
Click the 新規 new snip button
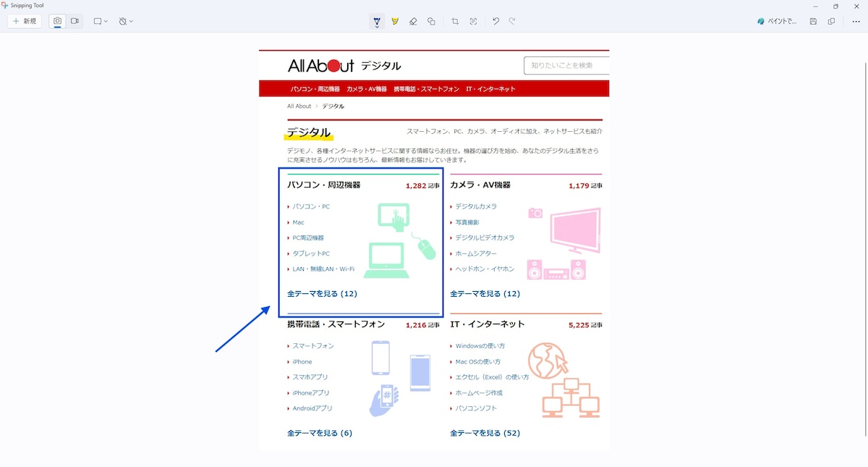click(x=25, y=21)
